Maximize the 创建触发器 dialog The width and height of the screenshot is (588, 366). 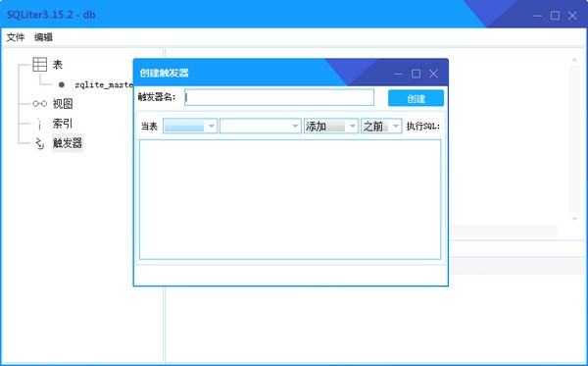pyautogui.click(x=416, y=74)
